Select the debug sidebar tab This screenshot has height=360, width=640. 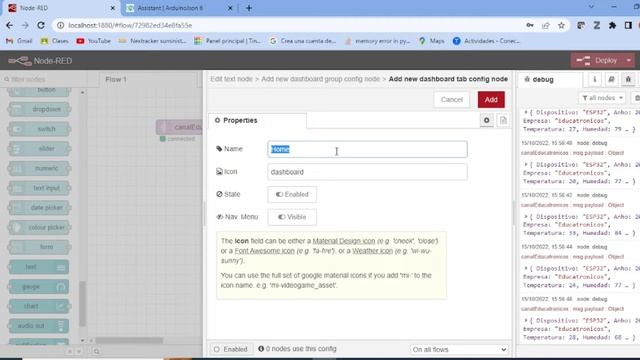(x=551, y=79)
